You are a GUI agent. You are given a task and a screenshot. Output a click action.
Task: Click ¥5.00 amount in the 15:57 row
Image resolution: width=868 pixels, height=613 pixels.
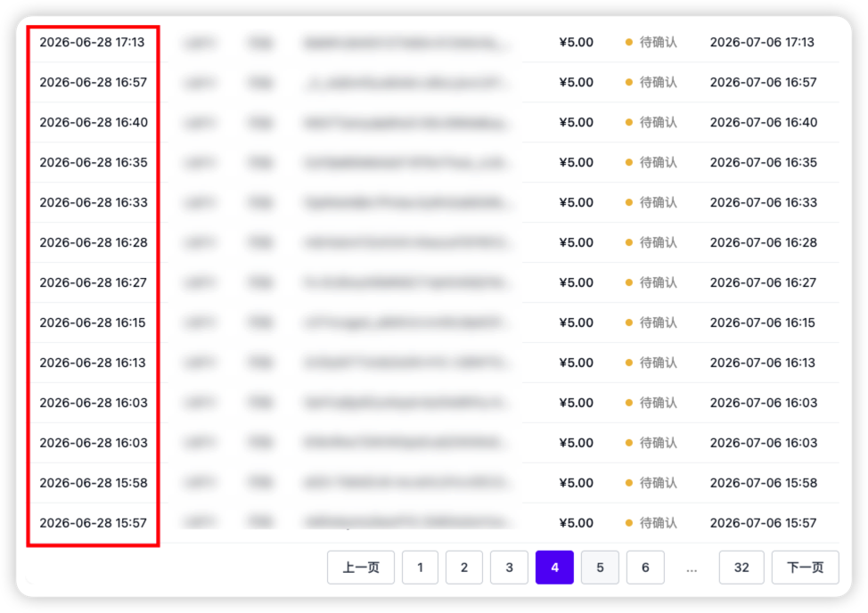pyautogui.click(x=577, y=523)
